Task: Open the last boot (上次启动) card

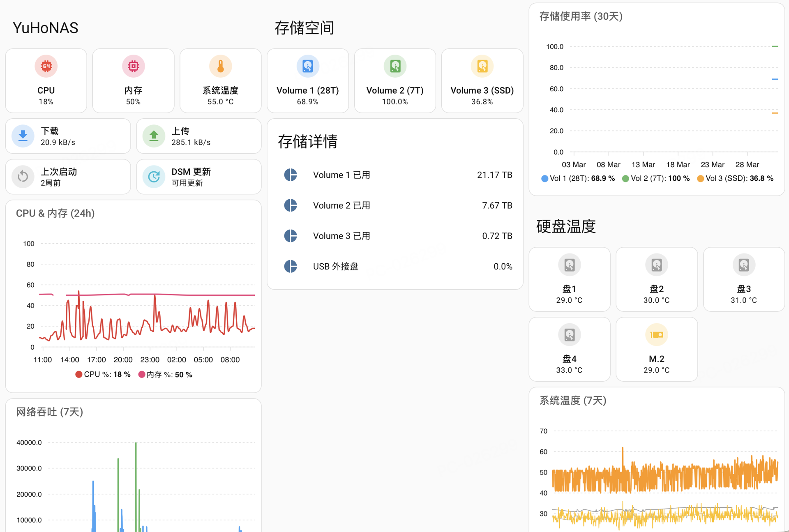Action: (68, 177)
